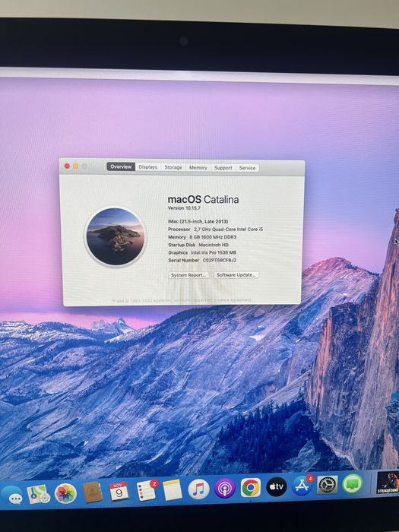Launch Maps from the dock

click(x=38, y=494)
